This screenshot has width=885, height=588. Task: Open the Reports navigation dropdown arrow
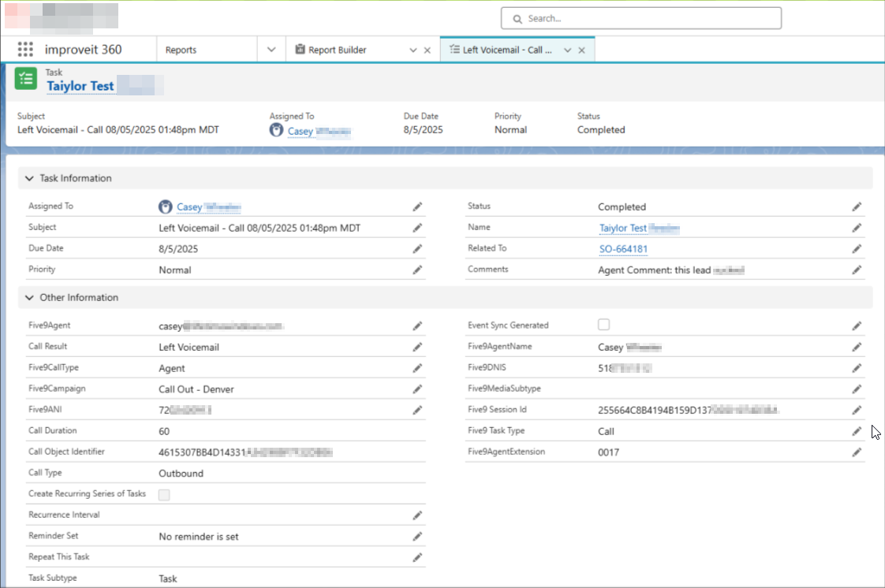click(271, 50)
